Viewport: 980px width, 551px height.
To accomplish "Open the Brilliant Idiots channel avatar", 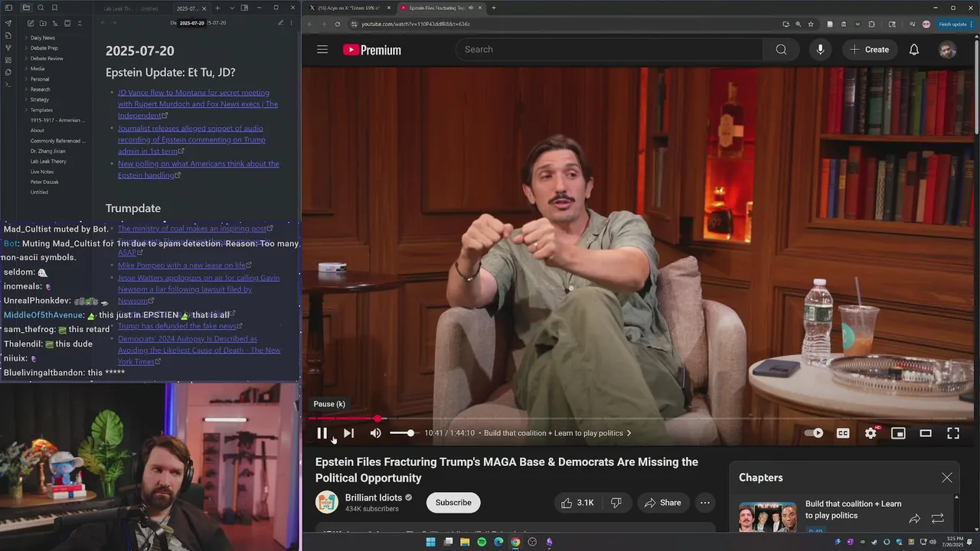I will pyautogui.click(x=327, y=502).
